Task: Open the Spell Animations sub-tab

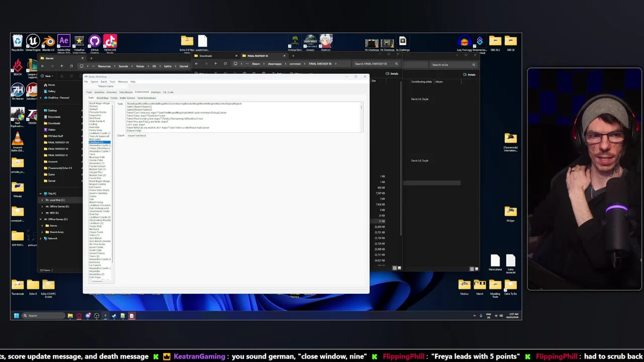Action: (x=146, y=98)
